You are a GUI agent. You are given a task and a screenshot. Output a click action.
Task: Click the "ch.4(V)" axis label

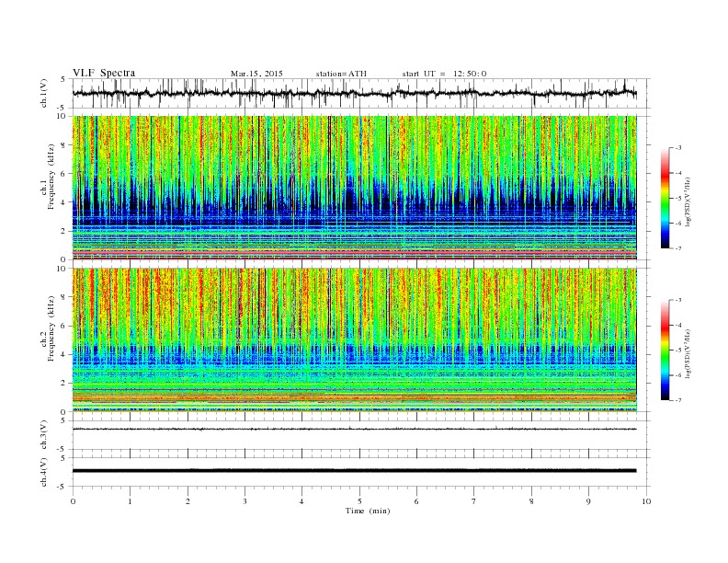(x=44, y=472)
